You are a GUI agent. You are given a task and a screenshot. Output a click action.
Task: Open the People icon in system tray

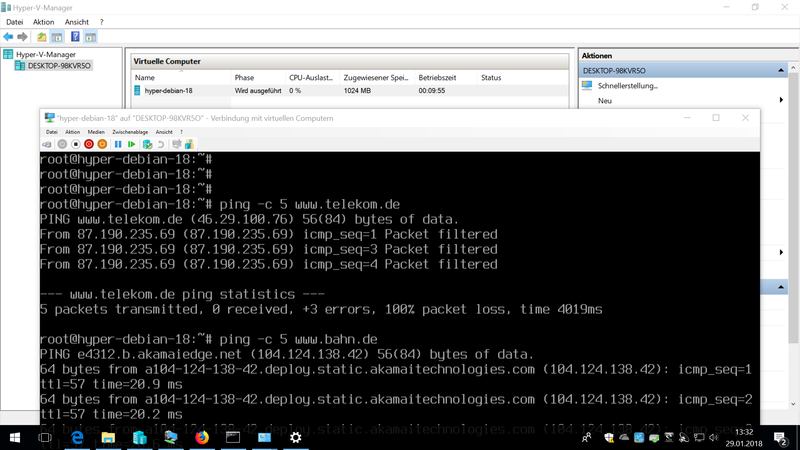[587, 438]
